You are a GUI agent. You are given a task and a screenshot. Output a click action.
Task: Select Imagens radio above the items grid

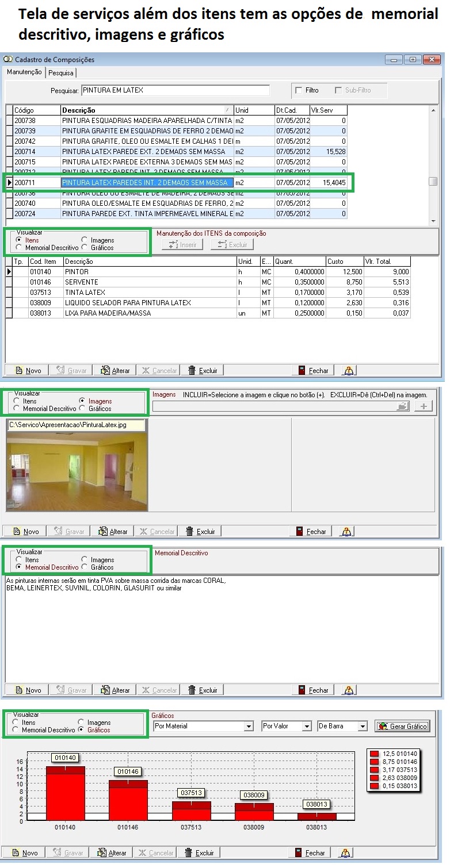click(x=85, y=240)
